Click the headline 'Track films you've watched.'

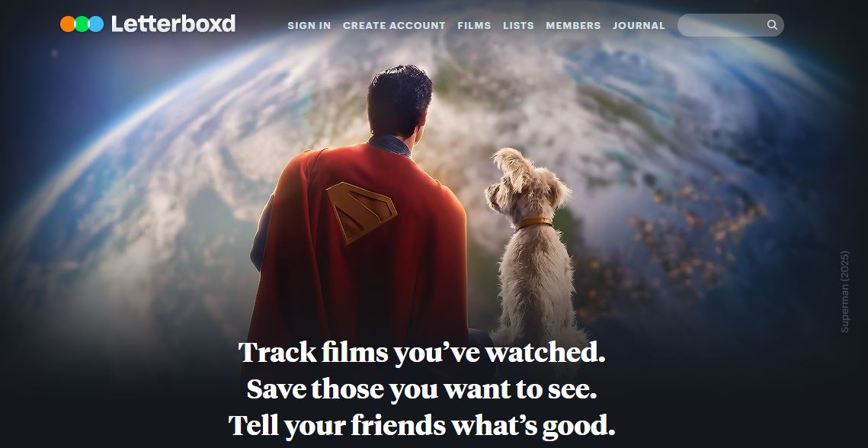pos(422,352)
